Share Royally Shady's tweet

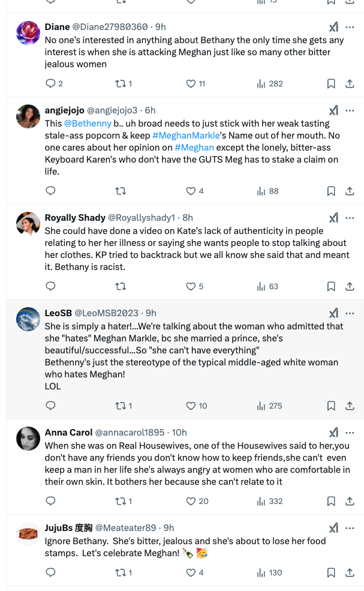pos(350,287)
